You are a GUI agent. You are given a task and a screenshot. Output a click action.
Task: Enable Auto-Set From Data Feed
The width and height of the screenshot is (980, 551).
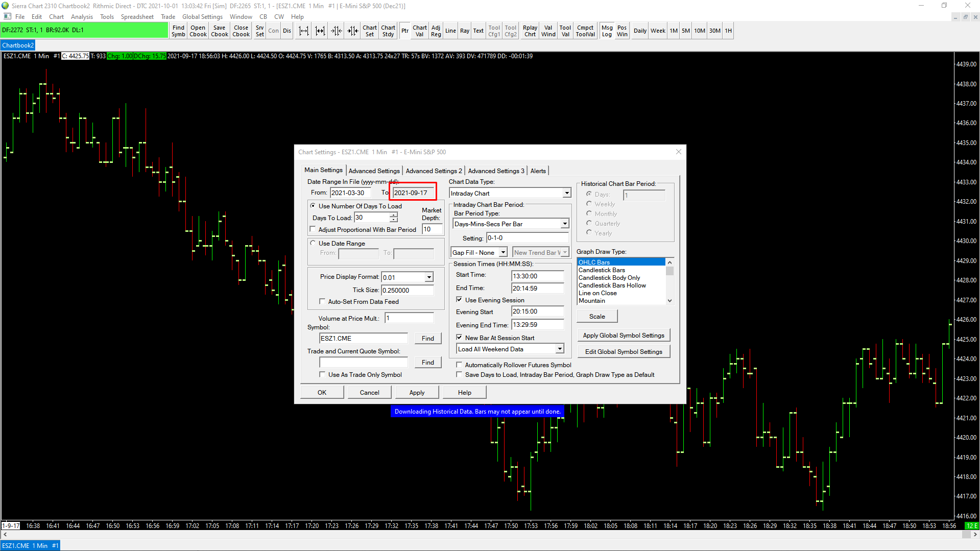click(322, 301)
